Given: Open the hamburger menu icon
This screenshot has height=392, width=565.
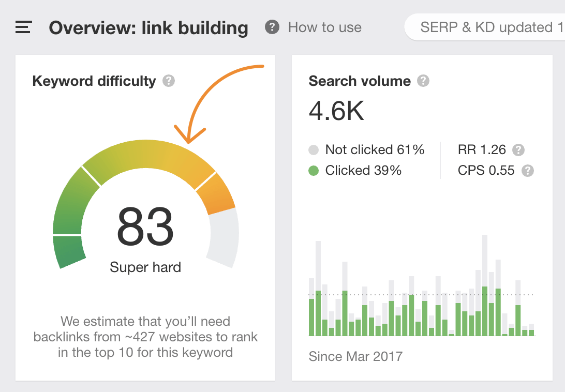Looking at the screenshot, I should pos(24,27).
